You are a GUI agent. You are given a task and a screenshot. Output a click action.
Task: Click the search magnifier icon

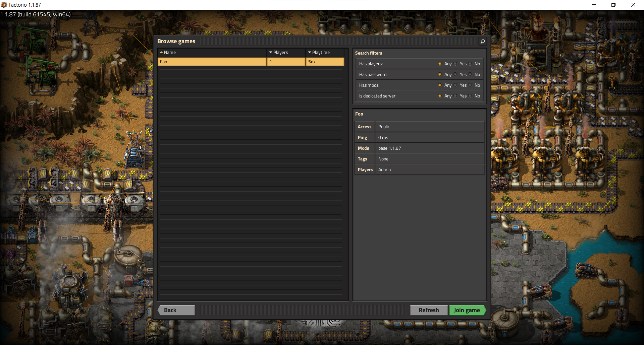pos(482,42)
